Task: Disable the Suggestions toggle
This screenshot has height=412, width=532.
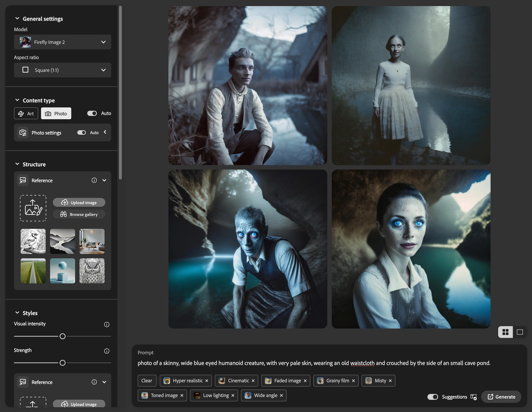Action: coord(433,397)
